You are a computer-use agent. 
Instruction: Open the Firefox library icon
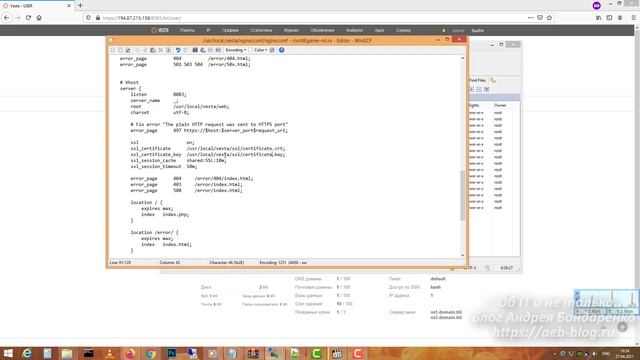(x=598, y=18)
